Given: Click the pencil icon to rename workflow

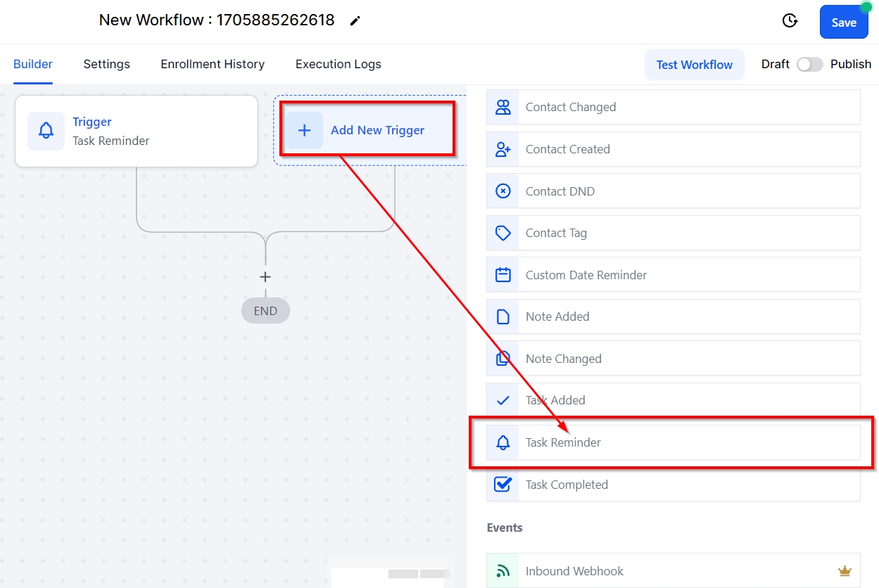Looking at the screenshot, I should point(355,21).
